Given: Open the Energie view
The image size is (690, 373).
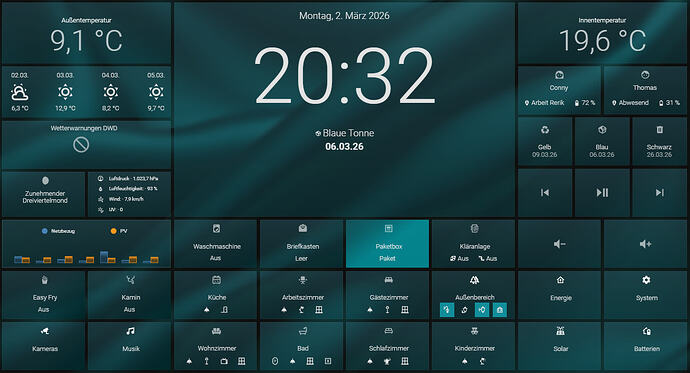Looking at the screenshot, I should 559,295.
